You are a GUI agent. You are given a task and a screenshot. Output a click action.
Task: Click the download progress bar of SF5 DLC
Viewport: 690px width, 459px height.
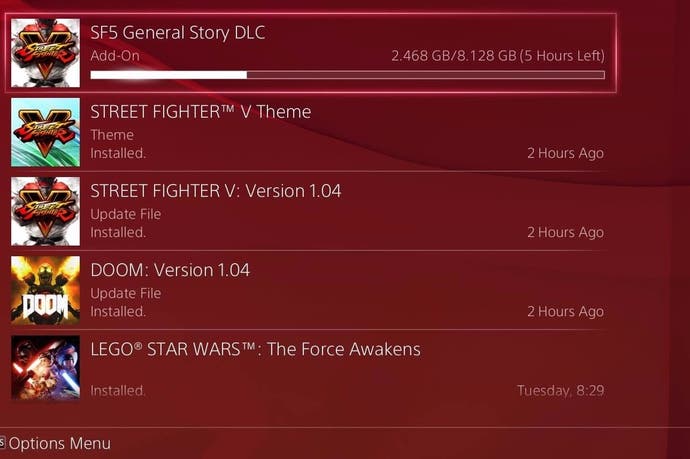348,75
